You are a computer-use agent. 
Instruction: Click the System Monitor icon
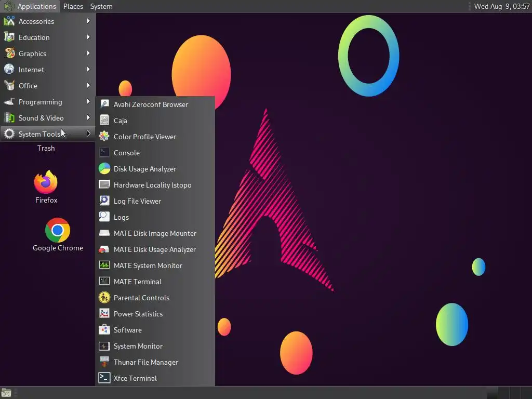[104, 346]
